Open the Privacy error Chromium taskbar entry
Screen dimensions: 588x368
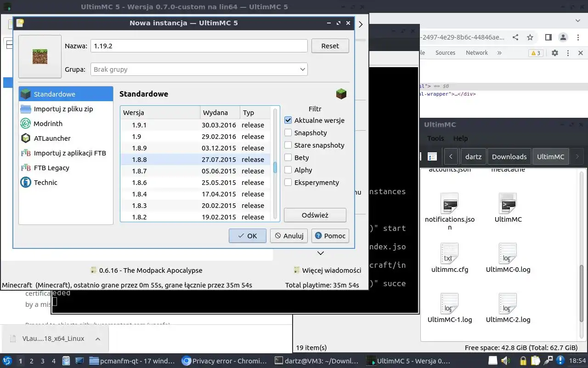[x=224, y=361]
